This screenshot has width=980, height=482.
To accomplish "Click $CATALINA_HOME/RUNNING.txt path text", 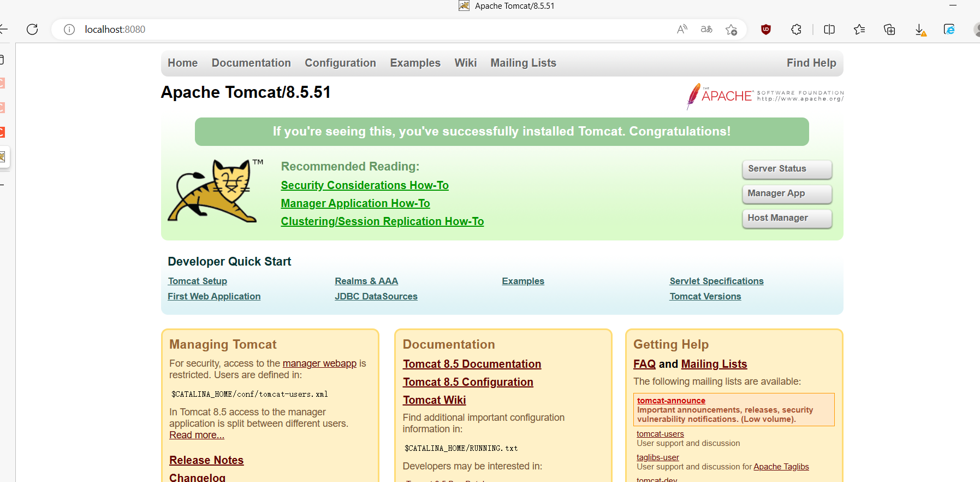I will [x=461, y=448].
